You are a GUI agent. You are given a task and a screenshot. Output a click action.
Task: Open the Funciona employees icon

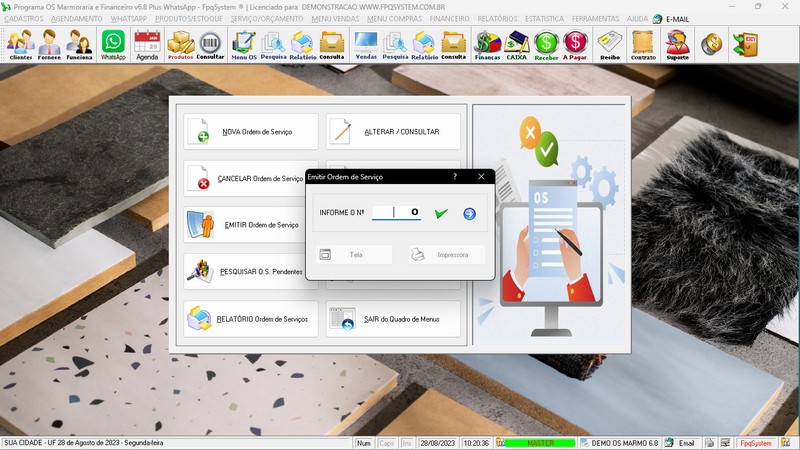click(x=79, y=45)
